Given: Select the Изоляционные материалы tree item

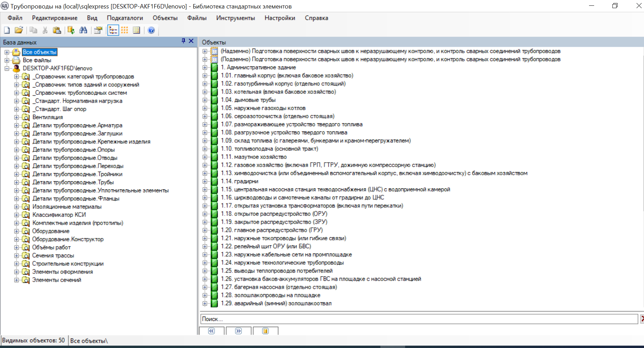Looking at the screenshot, I should (67, 207).
